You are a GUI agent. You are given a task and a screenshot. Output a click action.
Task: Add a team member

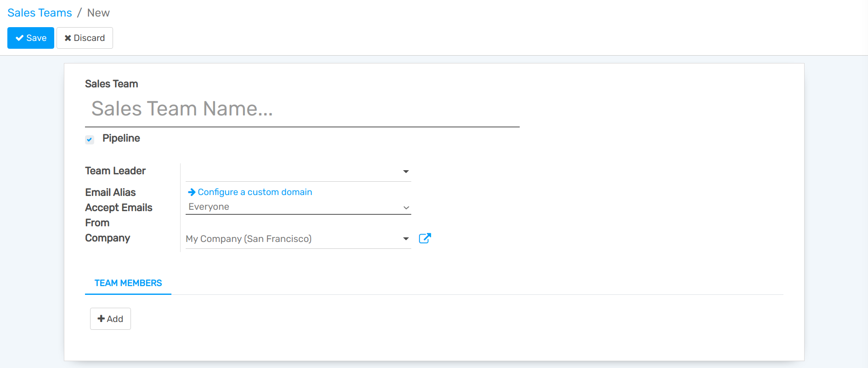(110, 319)
